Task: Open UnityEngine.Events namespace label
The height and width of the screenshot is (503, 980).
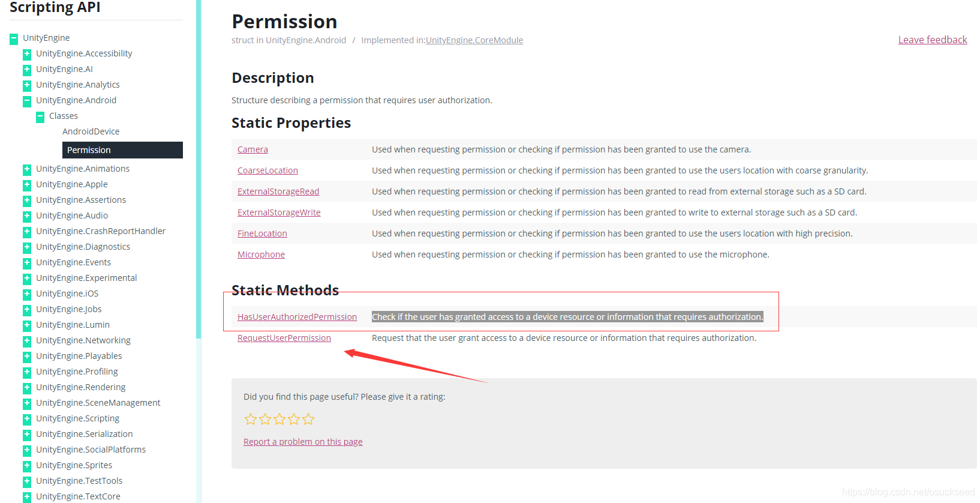Action: click(x=73, y=262)
